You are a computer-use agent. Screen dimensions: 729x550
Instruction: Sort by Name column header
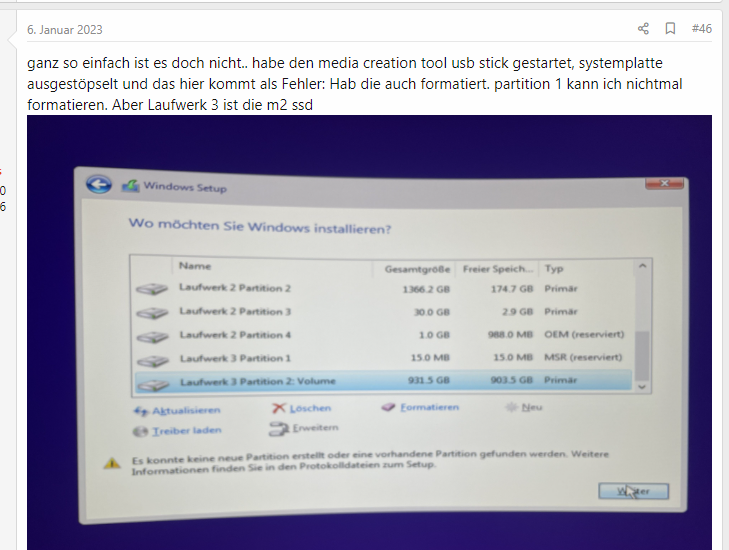click(x=195, y=266)
